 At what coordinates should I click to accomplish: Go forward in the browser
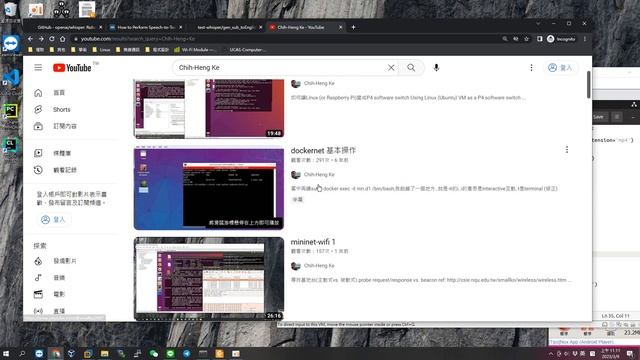(41, 39)
